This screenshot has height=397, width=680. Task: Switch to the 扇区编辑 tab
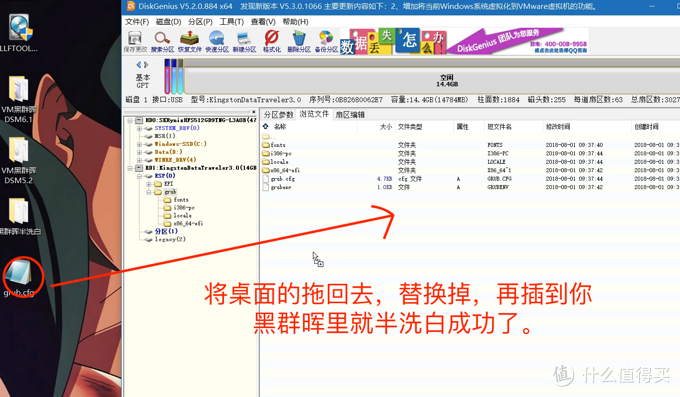pos(350,115)
